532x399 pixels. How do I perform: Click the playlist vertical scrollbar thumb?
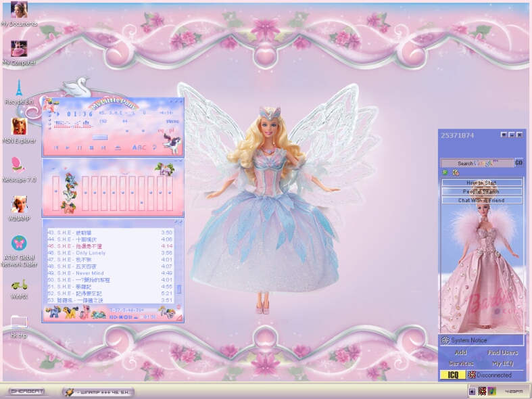[179, 289]
